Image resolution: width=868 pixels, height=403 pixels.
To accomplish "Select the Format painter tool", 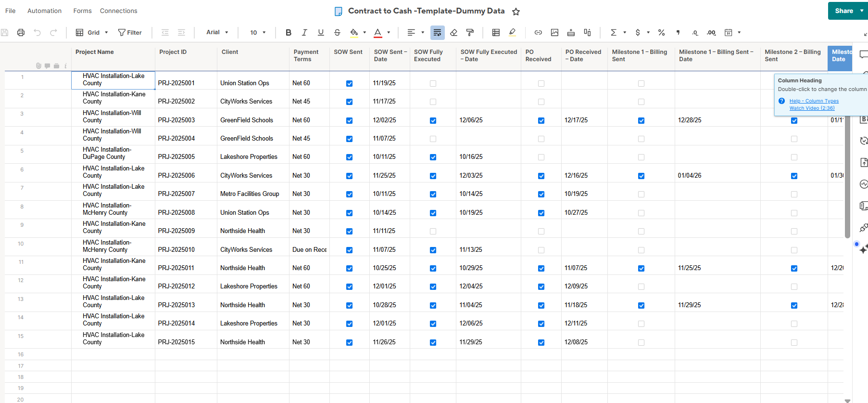I will [x=470, y=32].
